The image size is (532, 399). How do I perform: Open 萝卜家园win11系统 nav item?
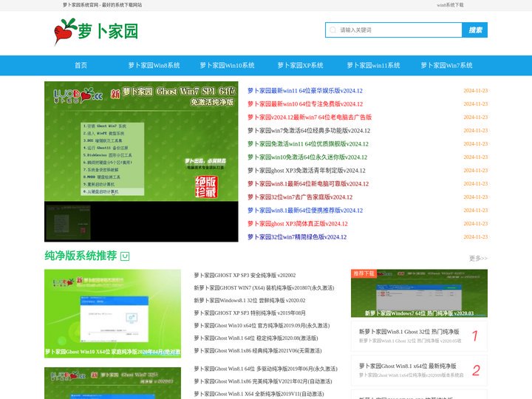pyautogui.click(x=373, y=65)
